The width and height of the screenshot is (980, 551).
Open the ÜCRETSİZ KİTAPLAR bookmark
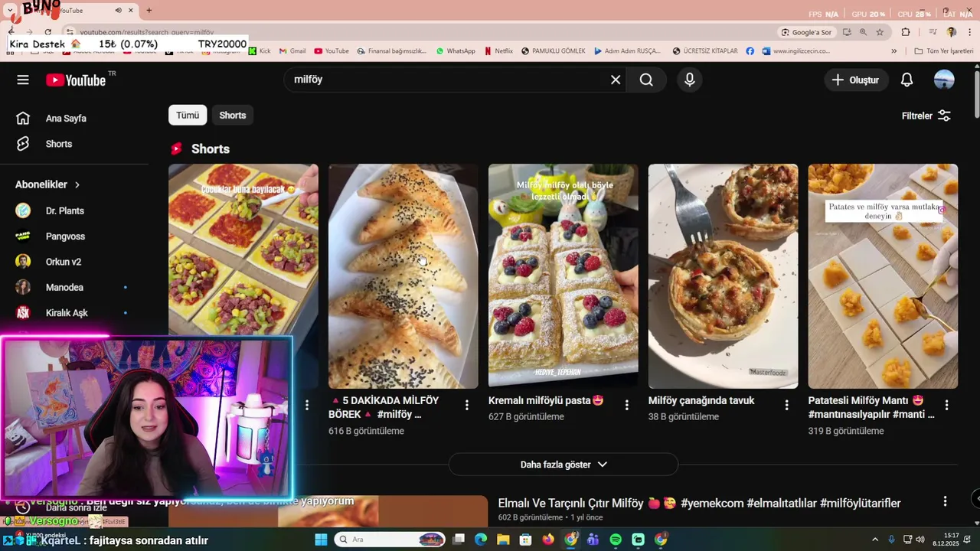pos(705,51)
